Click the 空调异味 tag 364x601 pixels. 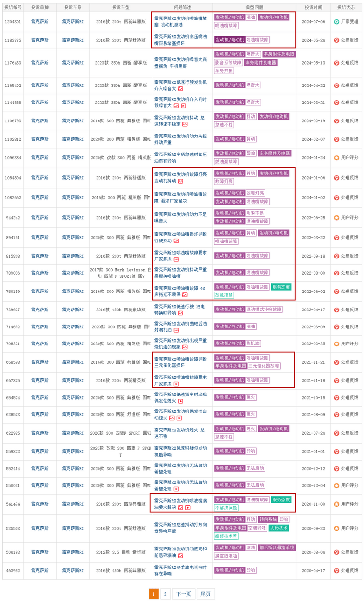click(257, 528)
